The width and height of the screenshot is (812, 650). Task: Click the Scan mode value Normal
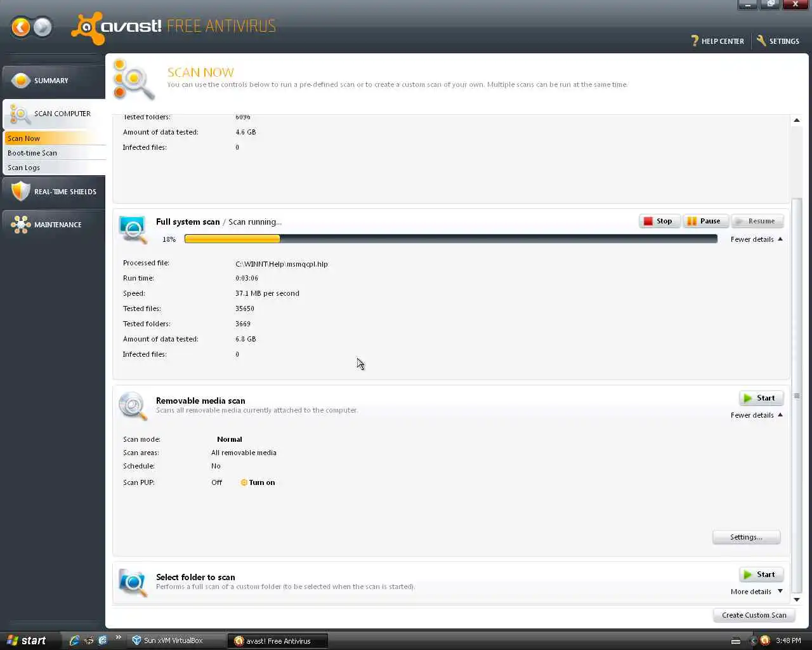click(230, 439)
